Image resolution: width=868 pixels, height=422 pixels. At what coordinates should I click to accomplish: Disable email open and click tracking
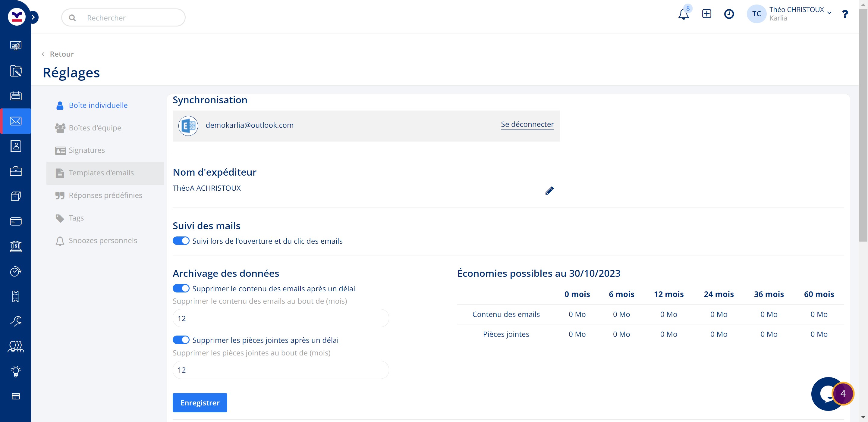tap(181, 241)
